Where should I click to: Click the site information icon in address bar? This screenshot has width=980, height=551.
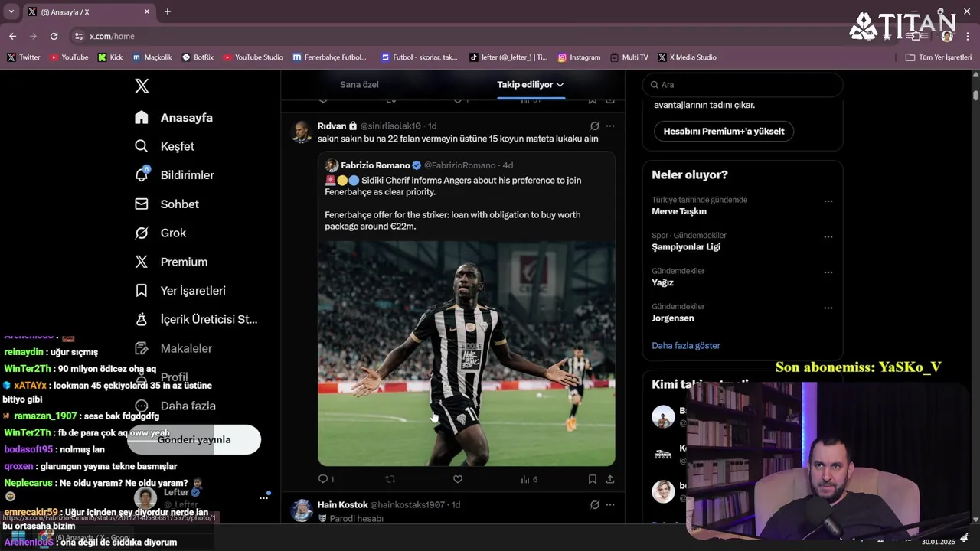[x=78, y=36]
